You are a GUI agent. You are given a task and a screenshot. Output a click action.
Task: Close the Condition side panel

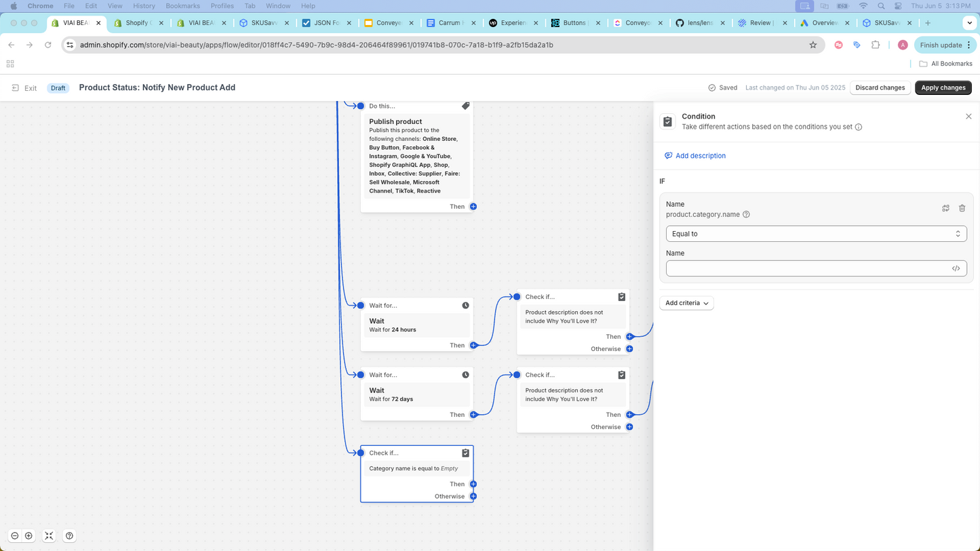click(968, 117)
